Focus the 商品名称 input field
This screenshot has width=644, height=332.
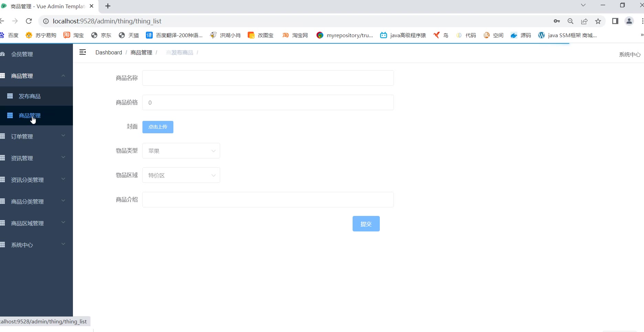point(268,78)
